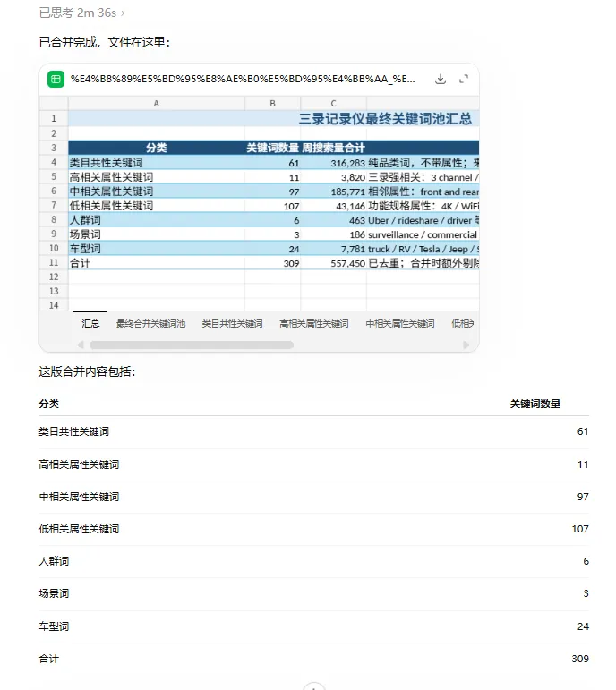This screenshot has width=616, height=690.
Task: Click the title cell 三录记录仪最终关键词池汇总
Action: pyautogui.click(x=273, y=118)
